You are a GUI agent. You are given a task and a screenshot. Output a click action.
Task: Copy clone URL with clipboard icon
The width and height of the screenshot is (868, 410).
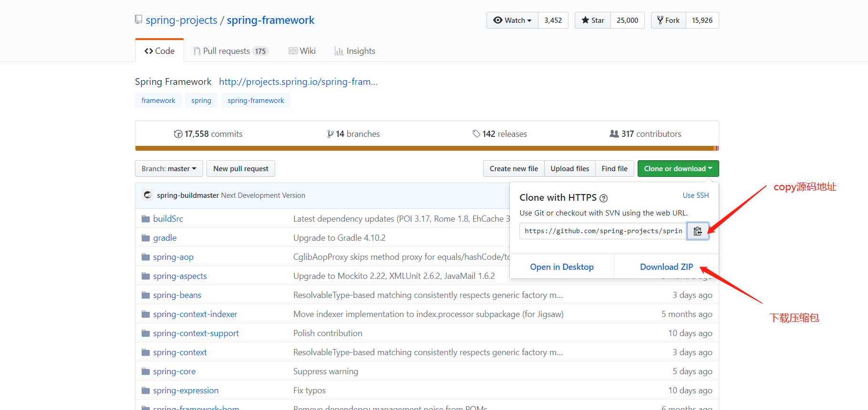(698, 231)
